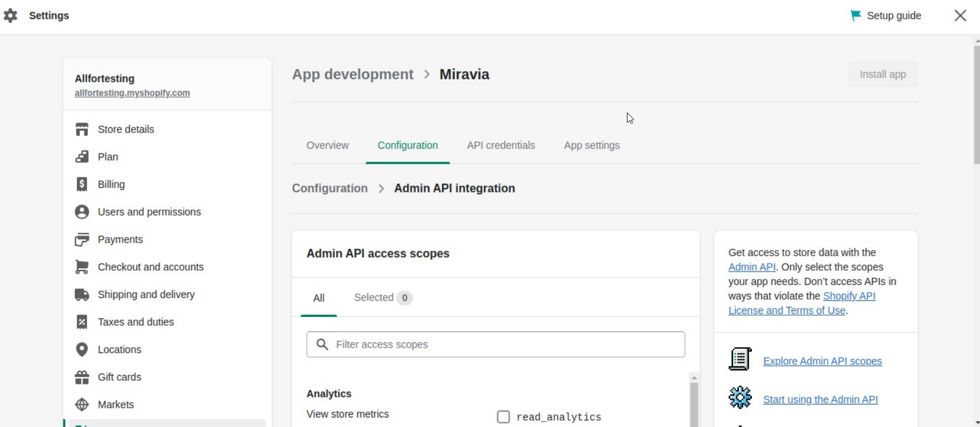The height and width of the screenshot is (427, 980).
Task: Click the page scrollbar down arrow
Action: [976, 423]
